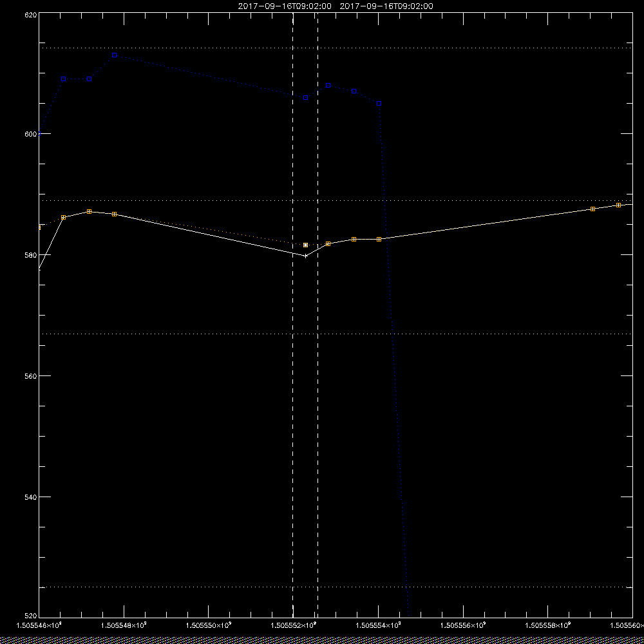Click the right dashed vertical time marker
The image size is (644, 644).
(318, 315)
